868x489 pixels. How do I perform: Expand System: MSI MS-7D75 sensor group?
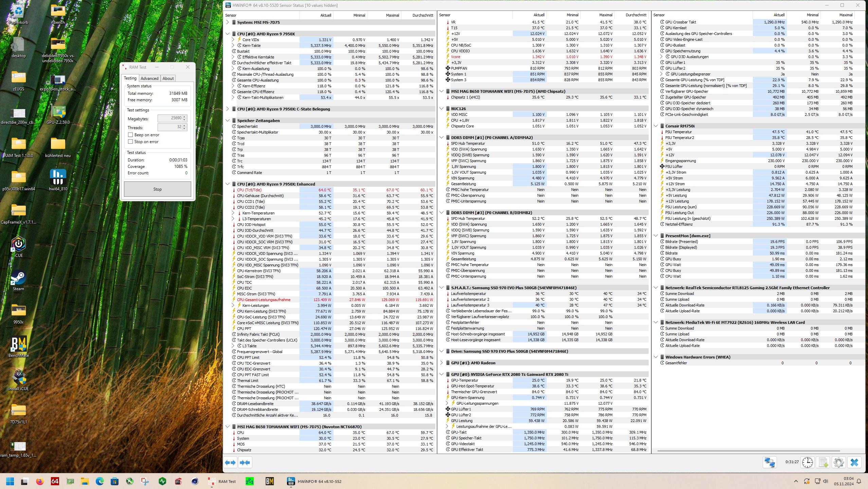click(228, 22)
